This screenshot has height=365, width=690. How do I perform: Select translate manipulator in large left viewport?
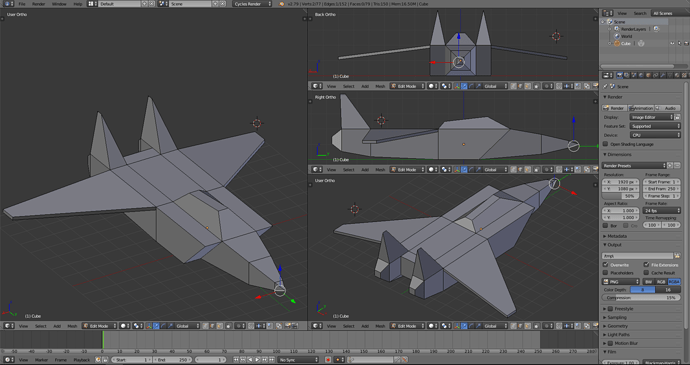[156, 326]
